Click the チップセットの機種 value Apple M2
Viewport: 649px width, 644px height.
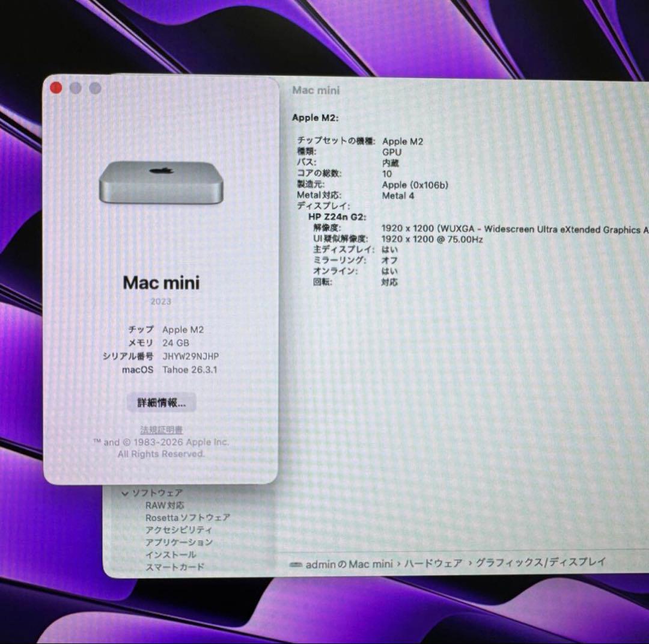[x=402, y=142]
